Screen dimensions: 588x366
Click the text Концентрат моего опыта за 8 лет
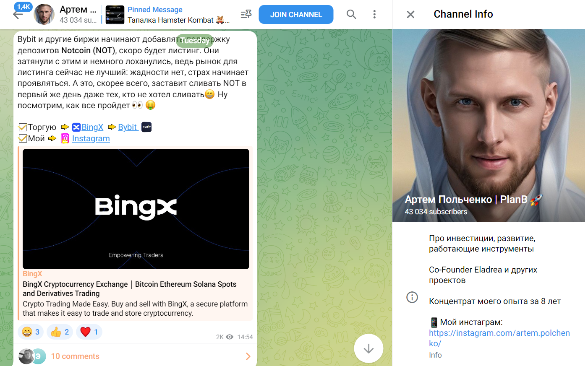coord(495,301)
